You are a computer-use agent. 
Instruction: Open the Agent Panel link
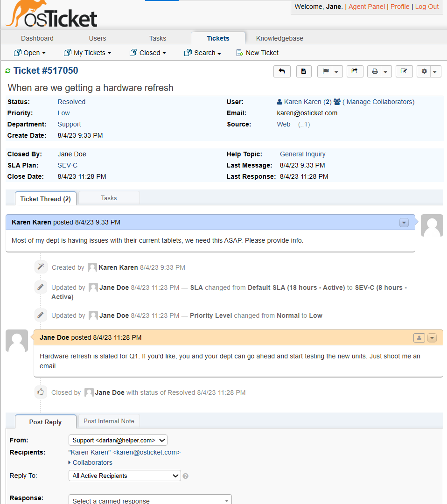pos(366,7)
